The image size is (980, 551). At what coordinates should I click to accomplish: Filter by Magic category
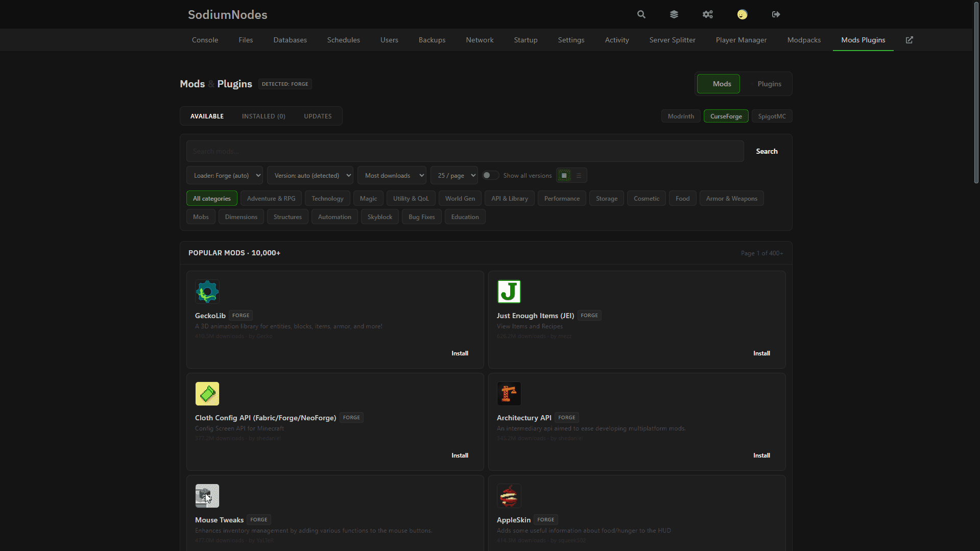pos(368,199)
